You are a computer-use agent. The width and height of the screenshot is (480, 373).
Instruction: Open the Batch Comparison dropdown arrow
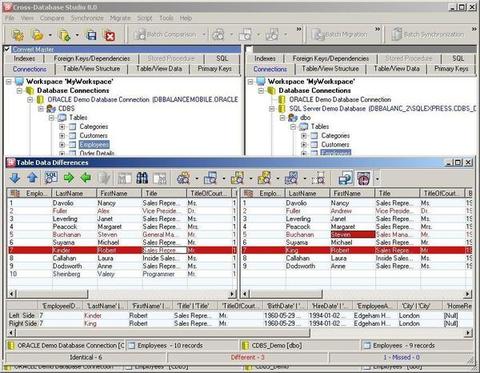[x=204, y=35]
